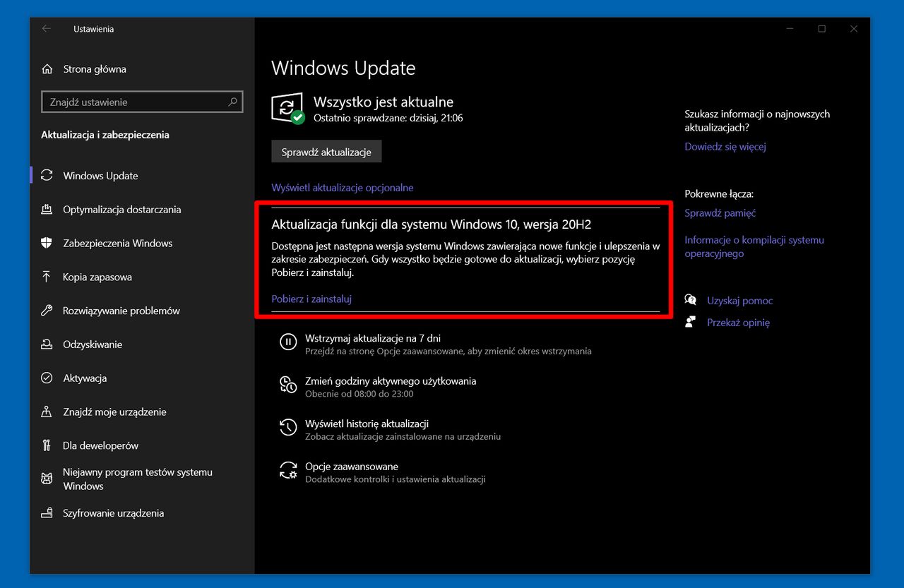Minimize the Ustawienia window
This screenshot has width=904, height=588.
click(790, 29)
